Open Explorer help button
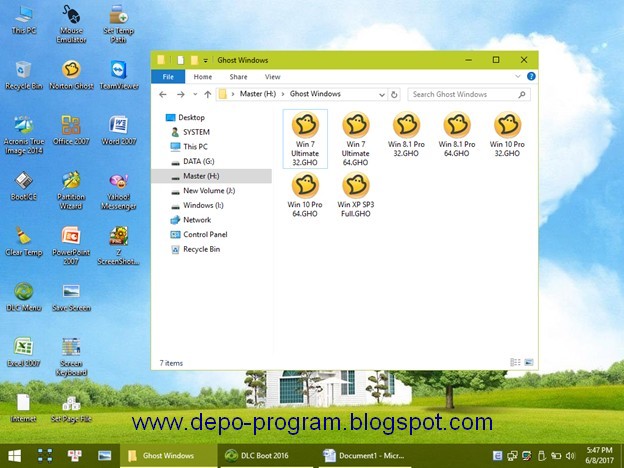Screen dimensions: 624x468 (531, 76)
